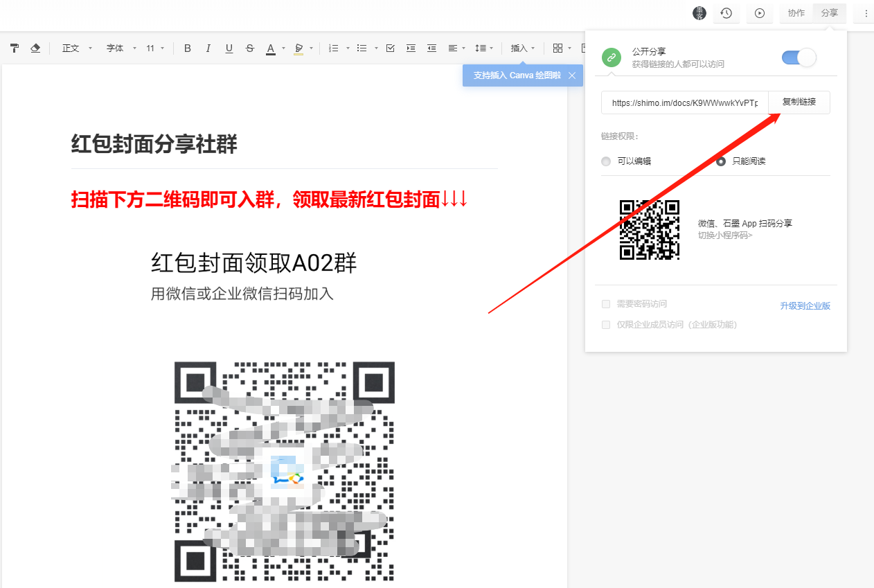
Task: Select the 只能阅读 read-only radio
Action: (x=721, y=161)
